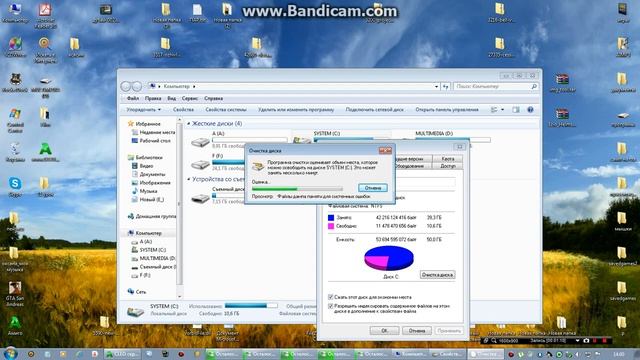Click the Очистка диска button in properties
640x360 pixels.
[x=437, y=275]
